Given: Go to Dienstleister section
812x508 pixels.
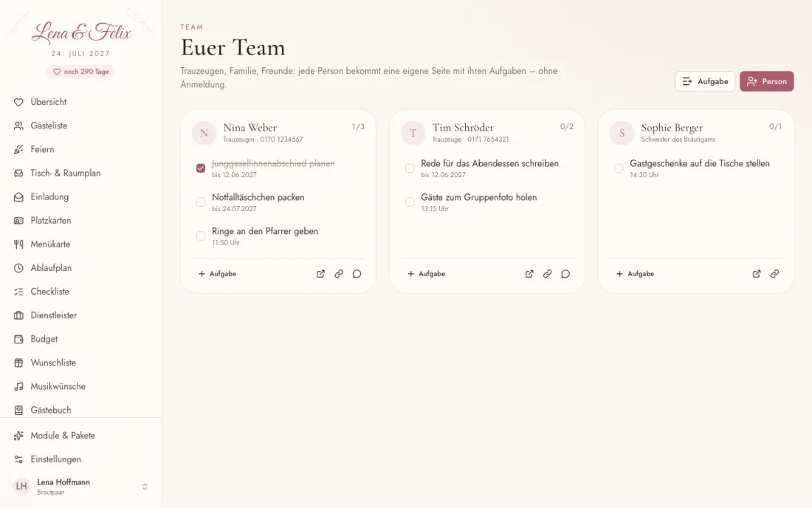Looking at the screenshot, I should click(80, 315).
